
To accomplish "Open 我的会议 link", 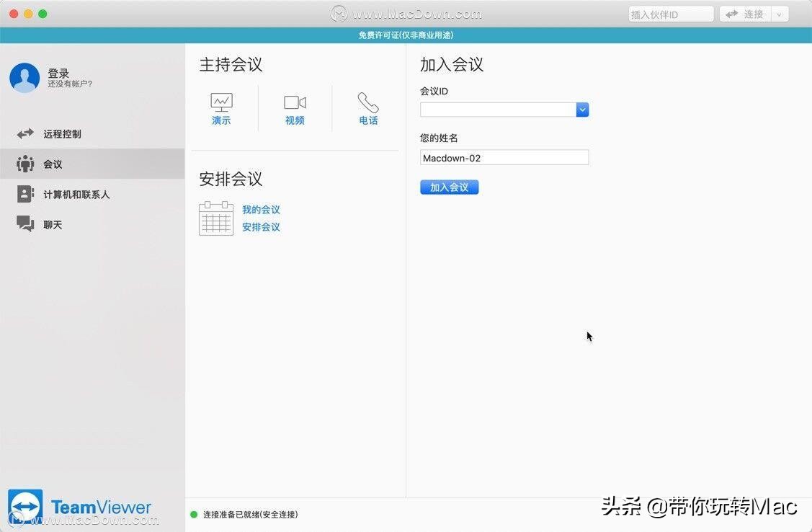I will (x=261, y=209).
